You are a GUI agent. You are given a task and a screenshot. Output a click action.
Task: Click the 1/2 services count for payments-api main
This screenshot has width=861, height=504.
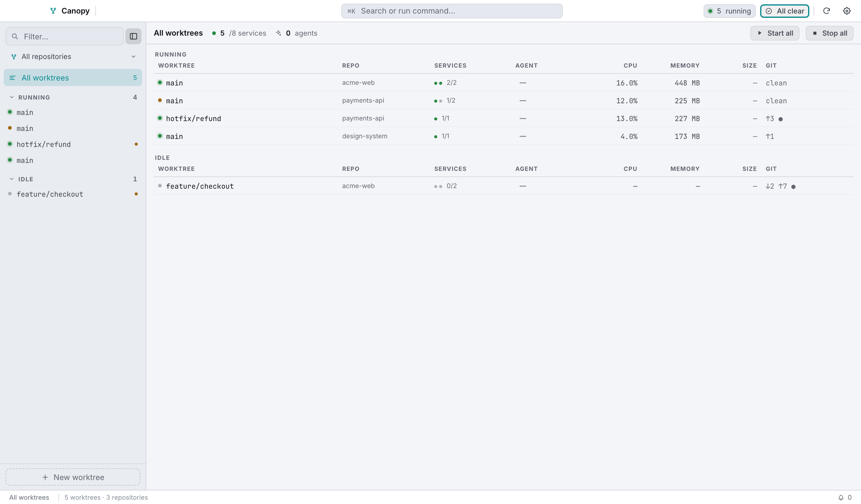pos(451,100)
